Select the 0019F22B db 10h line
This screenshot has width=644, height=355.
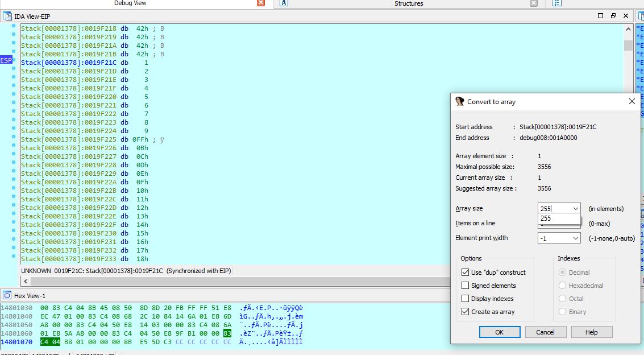(85, 191)
